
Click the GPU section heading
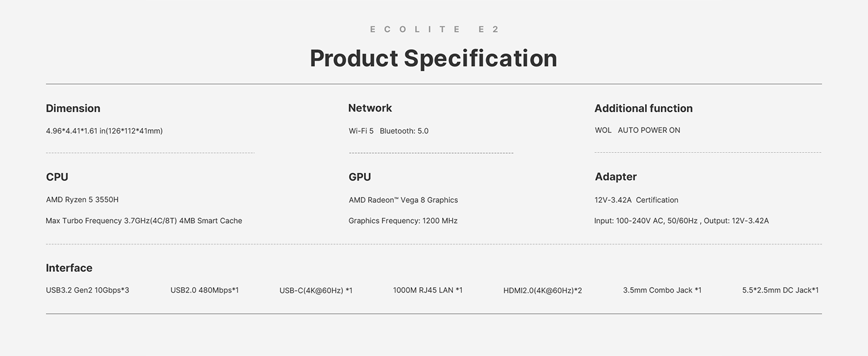point(360,177)
